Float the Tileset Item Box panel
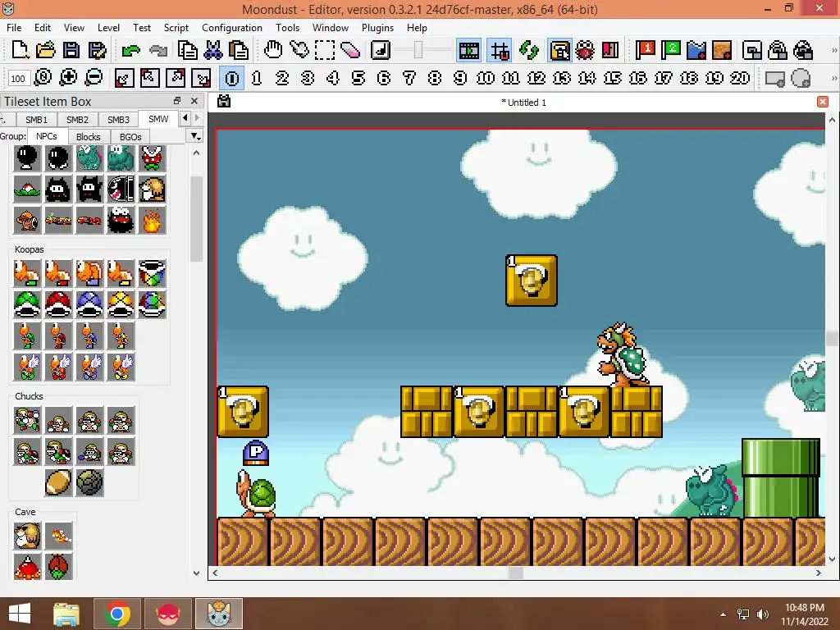The width and height of the screenshot is (840, 630). 177,101
